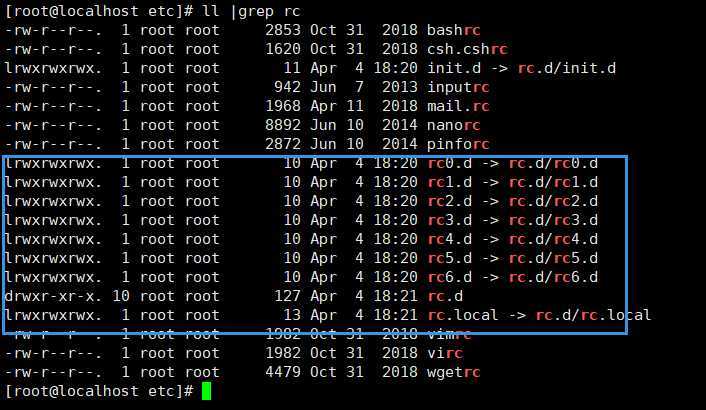This screenshot has width=706, height=410.
Task: Click the link target 'rc.d/rc.local'
Action: click(594, 315)
